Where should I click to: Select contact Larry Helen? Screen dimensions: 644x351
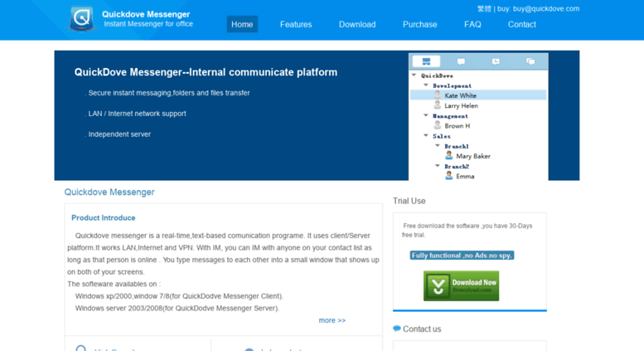pos(461,105)
